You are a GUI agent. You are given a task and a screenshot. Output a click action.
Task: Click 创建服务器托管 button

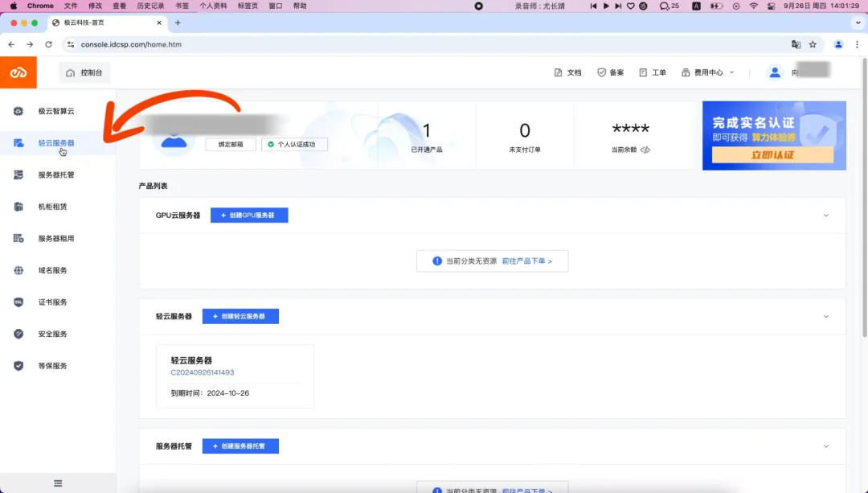240,446
